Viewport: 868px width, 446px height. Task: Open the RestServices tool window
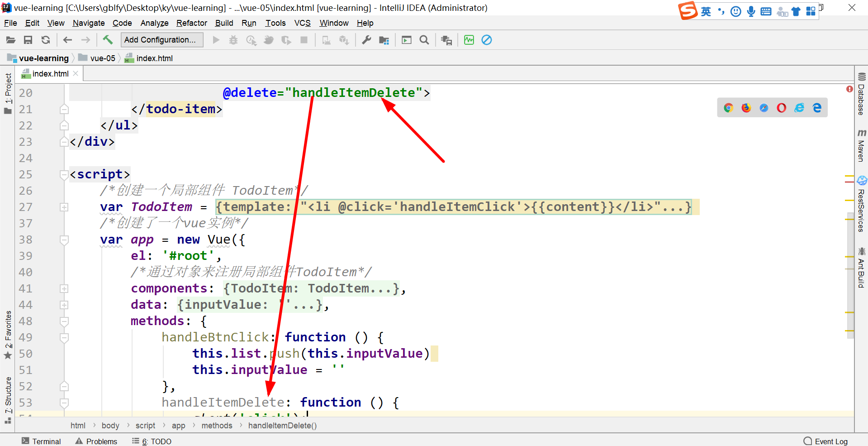coord(861,204)
